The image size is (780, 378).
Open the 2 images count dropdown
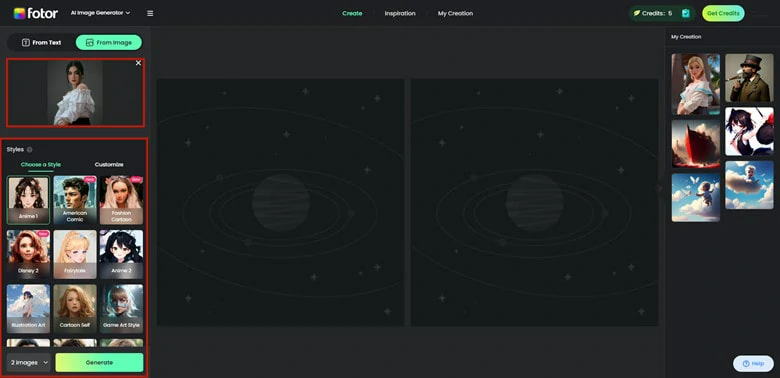tap(29, 363)
